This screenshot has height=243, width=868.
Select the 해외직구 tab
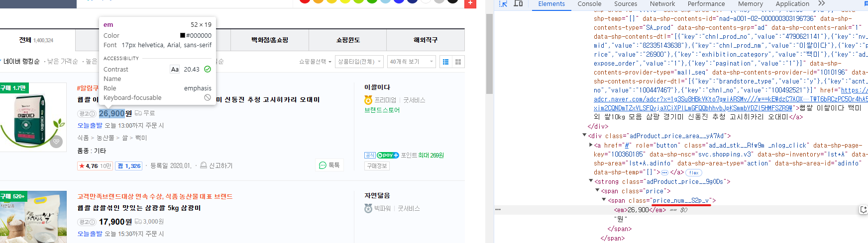point(426,40)
